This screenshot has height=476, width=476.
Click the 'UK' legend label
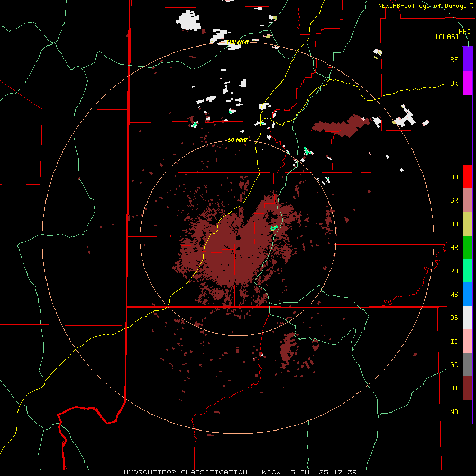454,83
